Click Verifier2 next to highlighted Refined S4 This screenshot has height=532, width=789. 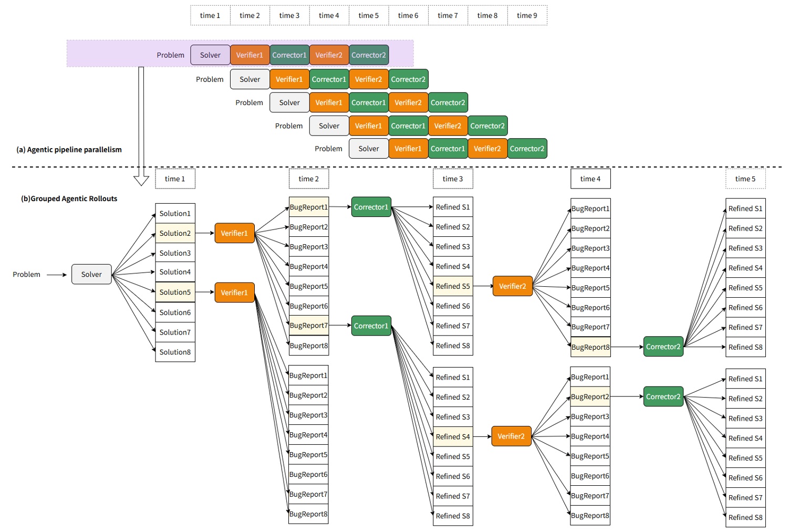(x=511, y=436)
